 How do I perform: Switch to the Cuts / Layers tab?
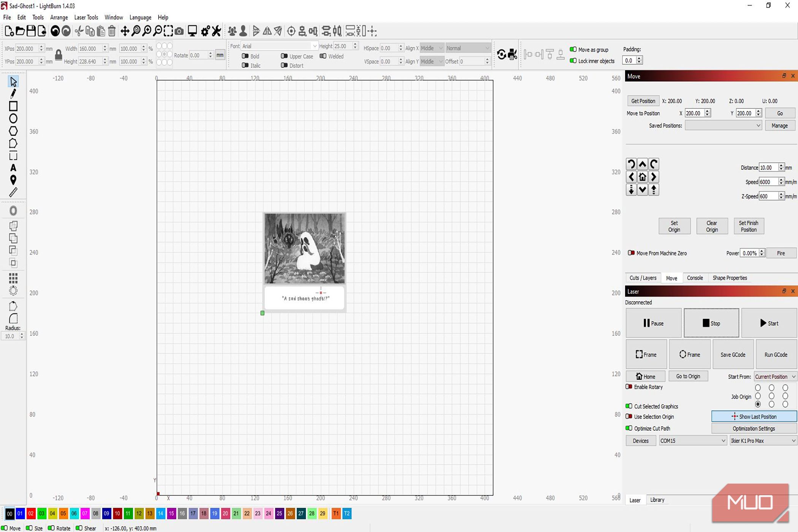click(643, 278)
